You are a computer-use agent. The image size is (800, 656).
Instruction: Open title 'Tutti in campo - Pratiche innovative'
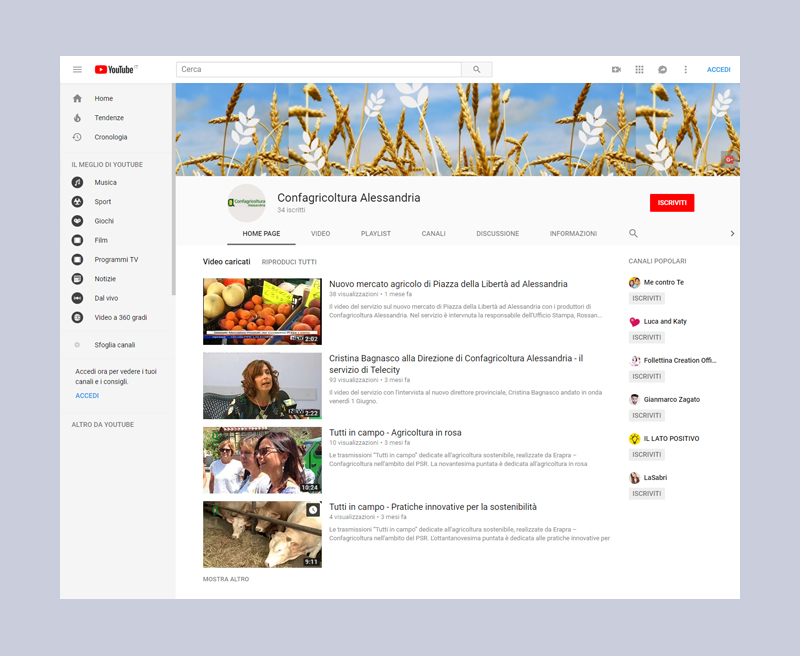tap(433, 507)
